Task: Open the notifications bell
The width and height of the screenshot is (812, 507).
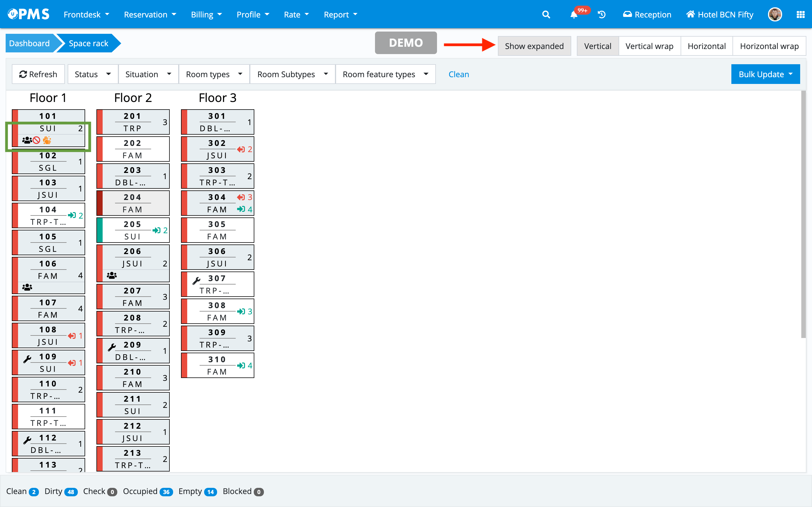Action: click(x=574, y=15)
